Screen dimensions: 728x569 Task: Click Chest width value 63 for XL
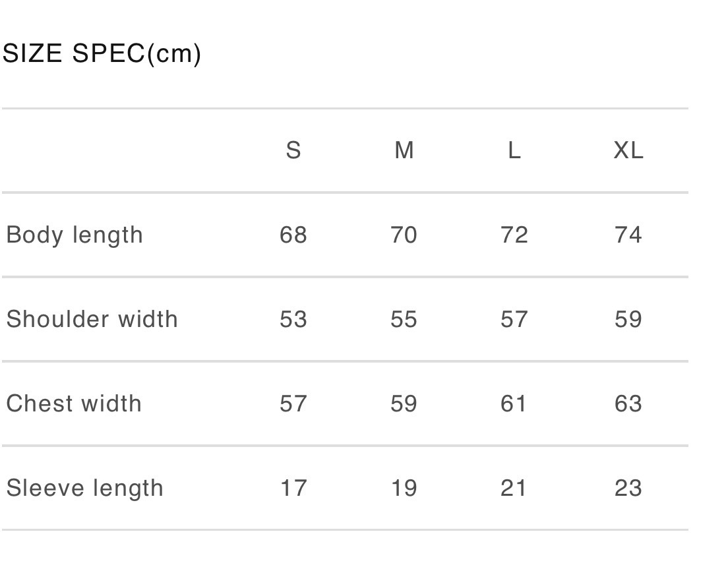coord(628,404)
